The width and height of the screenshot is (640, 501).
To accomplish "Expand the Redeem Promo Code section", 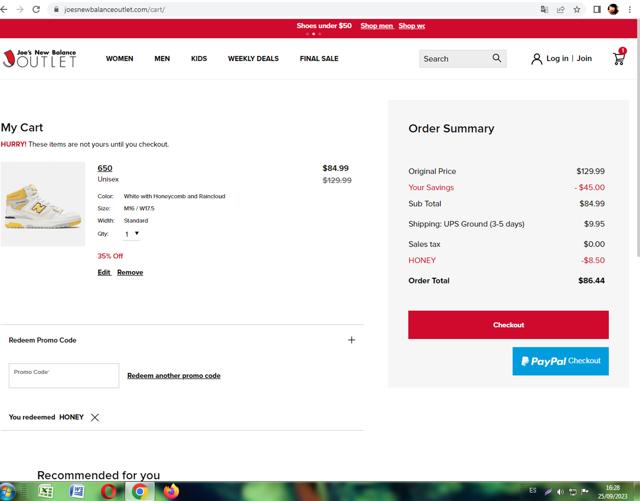I will click(351, 340).
